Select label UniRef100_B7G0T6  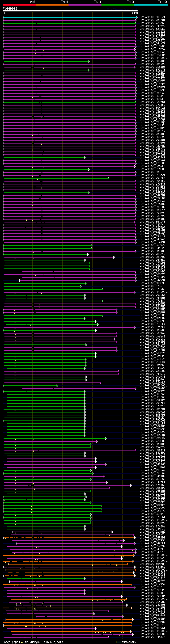pos(152,70)
